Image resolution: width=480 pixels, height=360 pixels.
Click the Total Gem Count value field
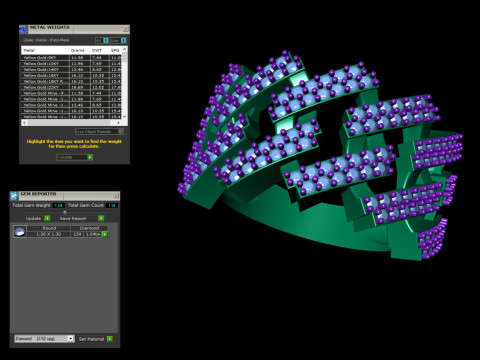(112, 205)
